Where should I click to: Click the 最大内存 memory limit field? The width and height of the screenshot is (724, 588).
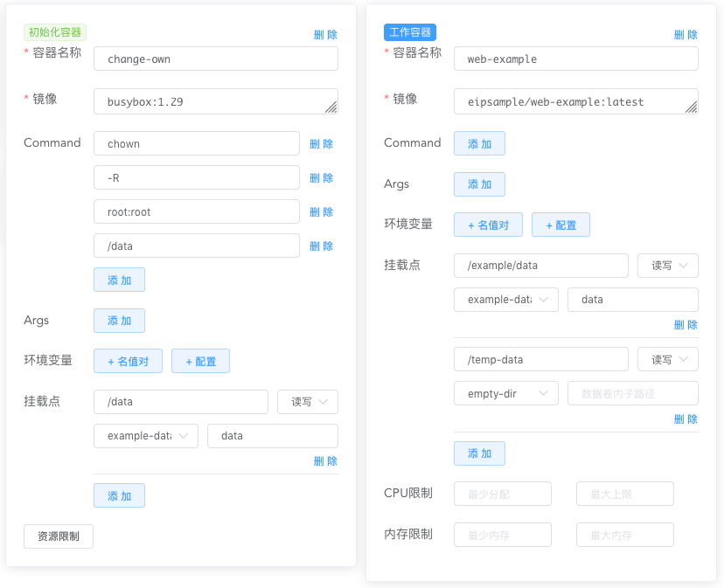pyautogui.click(x=624, y=535)
